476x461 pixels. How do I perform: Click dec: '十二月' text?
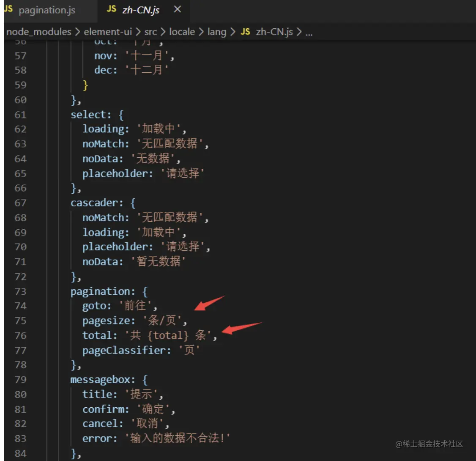[131, 70]
